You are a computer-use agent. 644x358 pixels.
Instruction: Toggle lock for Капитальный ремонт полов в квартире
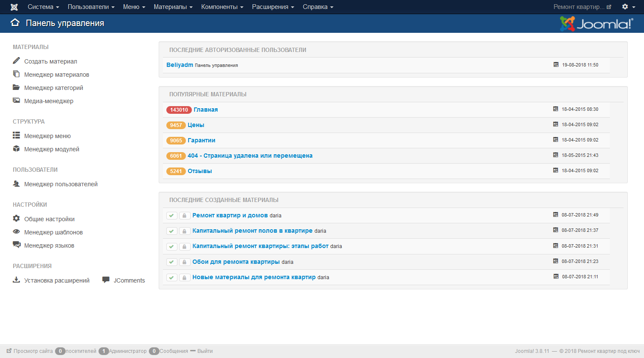click(184, 231)
